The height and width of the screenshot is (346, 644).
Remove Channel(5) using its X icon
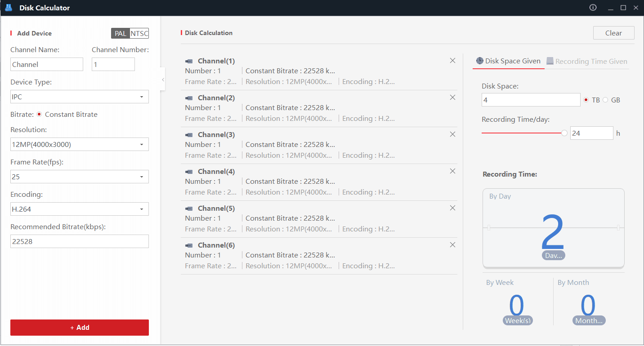452,208
